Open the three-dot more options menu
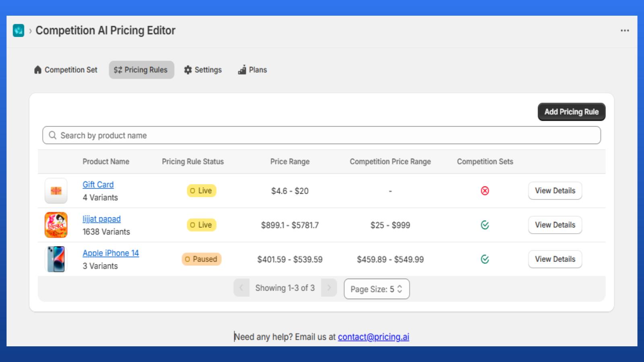The image size is (644, 362). click(625, 31)
